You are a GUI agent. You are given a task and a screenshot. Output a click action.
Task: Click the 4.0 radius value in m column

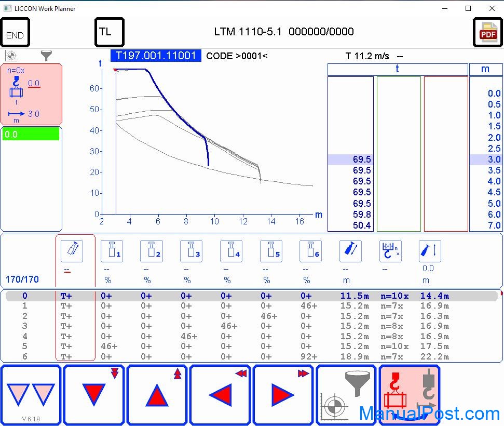point(494,181)
